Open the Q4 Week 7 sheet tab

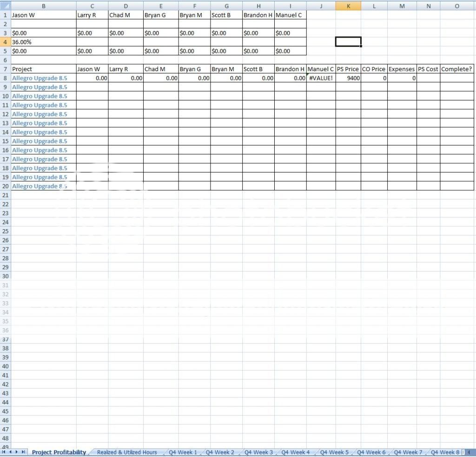408,452
